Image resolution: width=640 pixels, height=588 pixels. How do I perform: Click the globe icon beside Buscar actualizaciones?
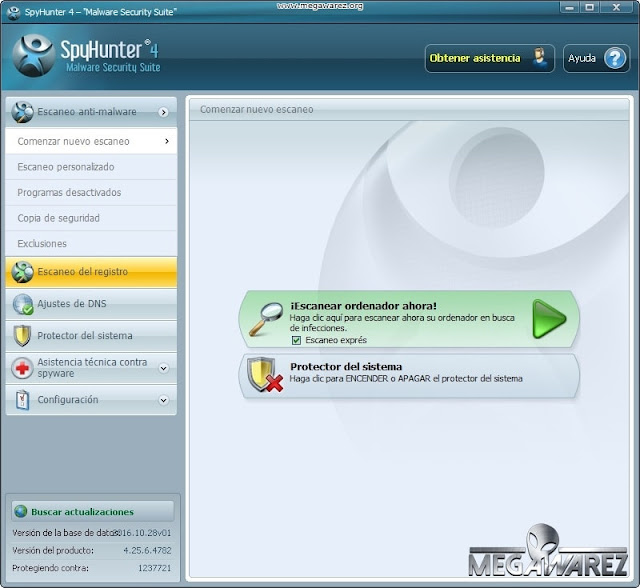click(x=20, y=511)
